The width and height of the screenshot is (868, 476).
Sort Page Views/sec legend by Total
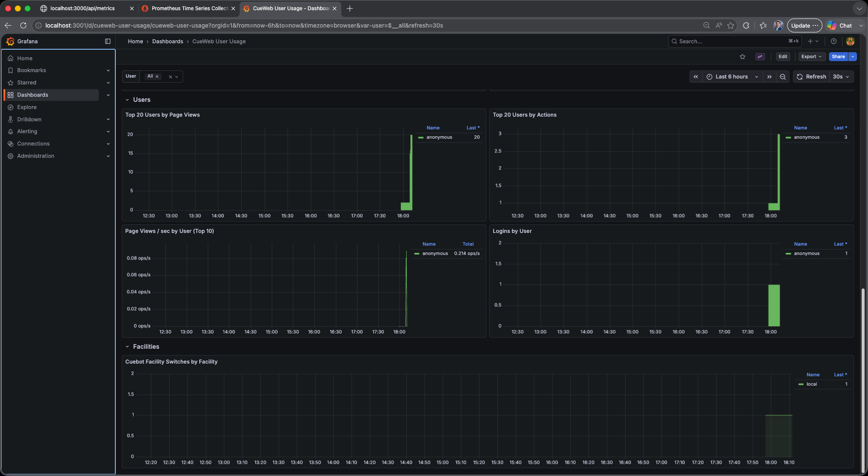[468, 244]
